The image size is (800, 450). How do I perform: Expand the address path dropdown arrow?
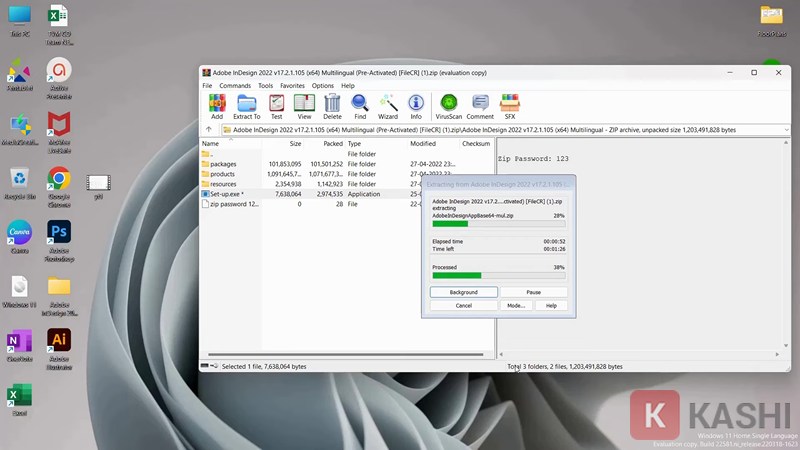click(786, 130)
